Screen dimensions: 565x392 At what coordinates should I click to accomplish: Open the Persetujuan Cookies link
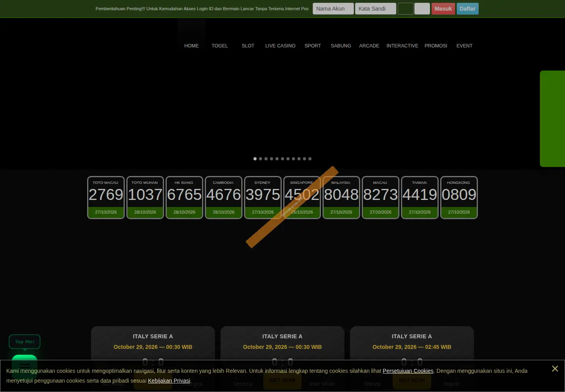pyautogui.click(x=408, y=371)
